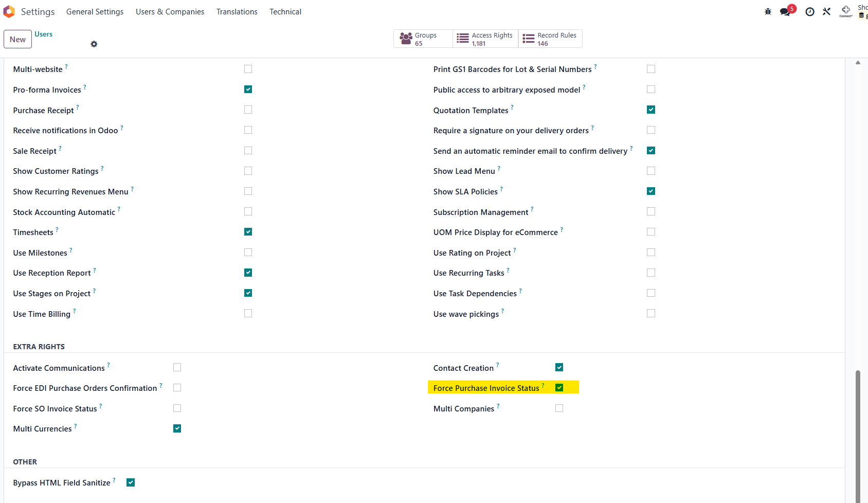
Task: Open the conversations messages icon
Action: pos(785,12)
